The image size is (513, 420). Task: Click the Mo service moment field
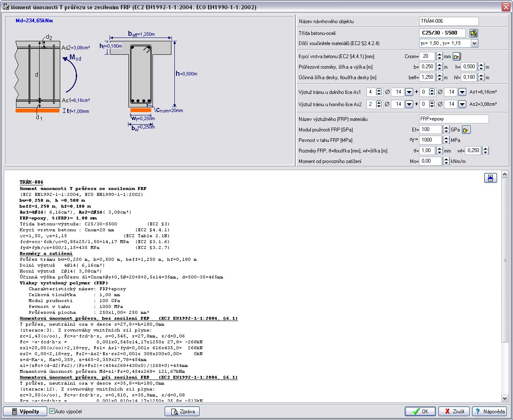(x=430, y=161)
